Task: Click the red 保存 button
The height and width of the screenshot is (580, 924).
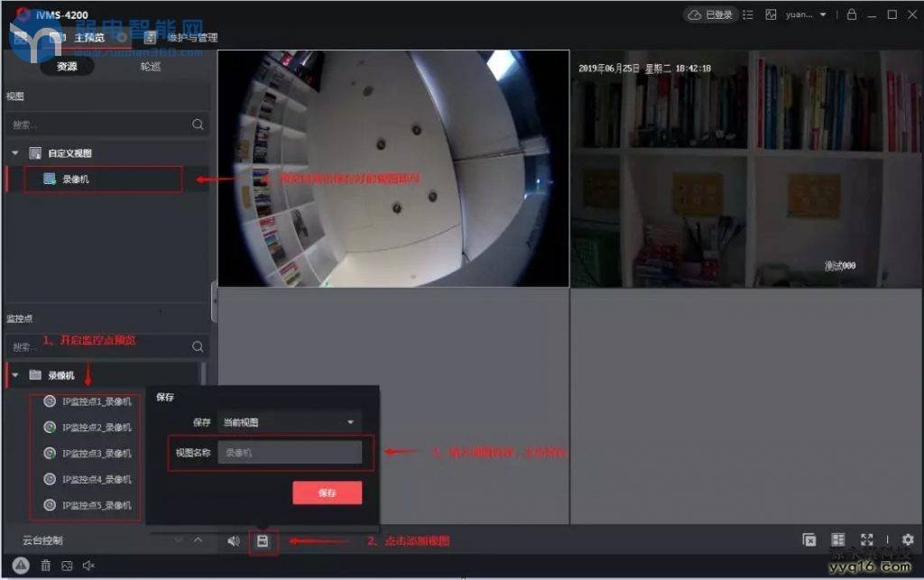Action: click(327, 493)
